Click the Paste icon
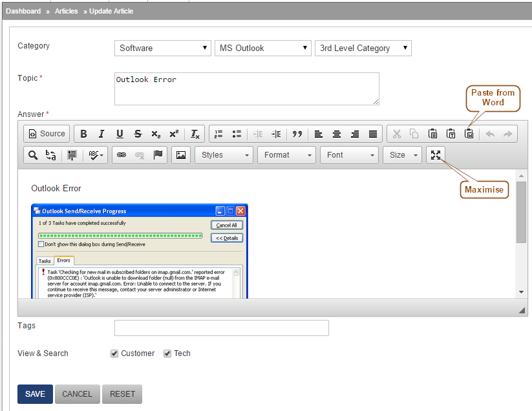Viewport: 532px width, 411px height. 432,134
